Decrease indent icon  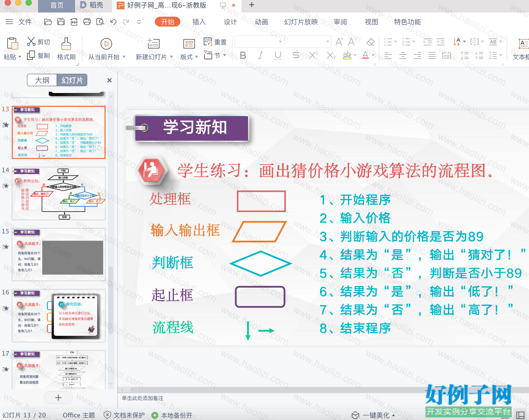(x=427, y=42)
